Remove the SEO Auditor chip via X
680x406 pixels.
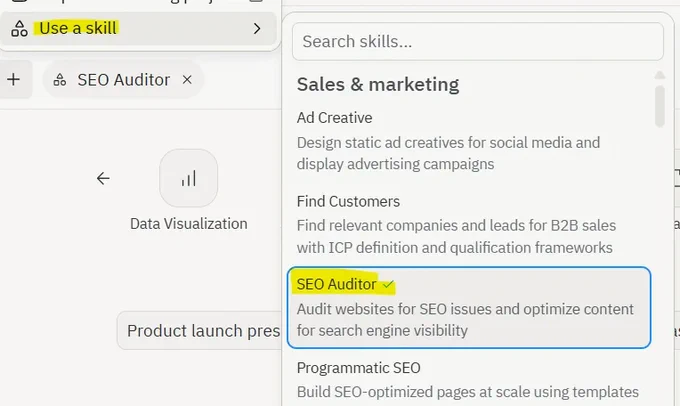187,80
